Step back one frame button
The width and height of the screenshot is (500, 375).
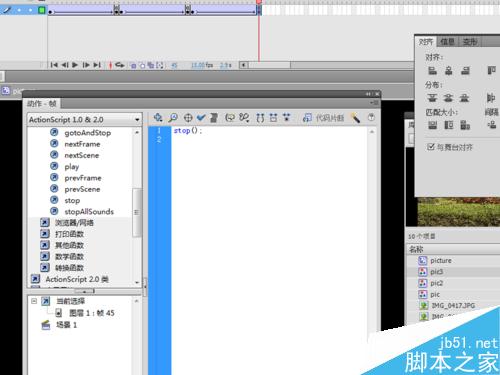[x=65, y=65]
